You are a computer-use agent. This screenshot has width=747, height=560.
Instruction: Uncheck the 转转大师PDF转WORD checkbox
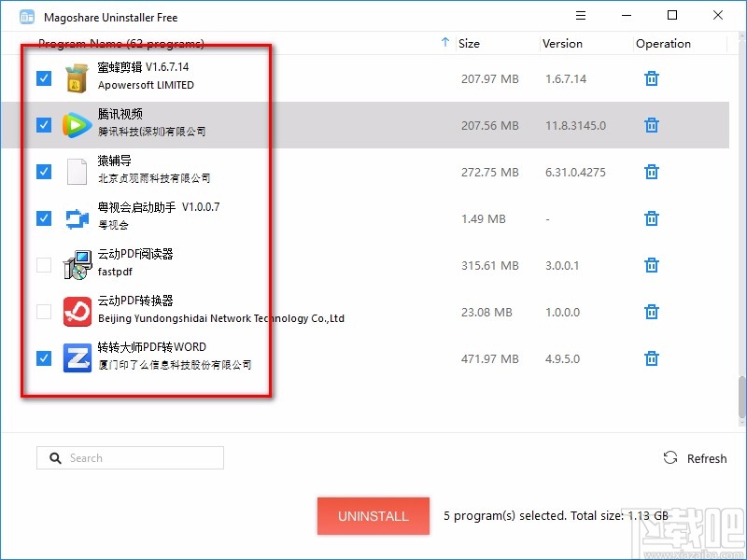click(44, 358)
